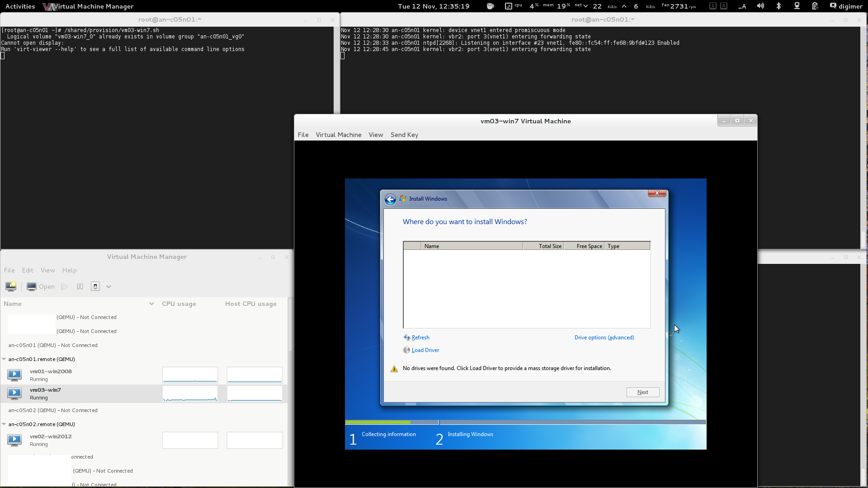Open File menu in vm03-win7 window

(x=303, y=135)
